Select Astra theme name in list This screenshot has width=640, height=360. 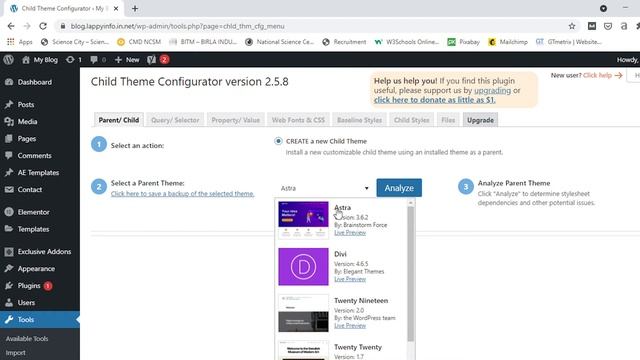tap(342, 208)
